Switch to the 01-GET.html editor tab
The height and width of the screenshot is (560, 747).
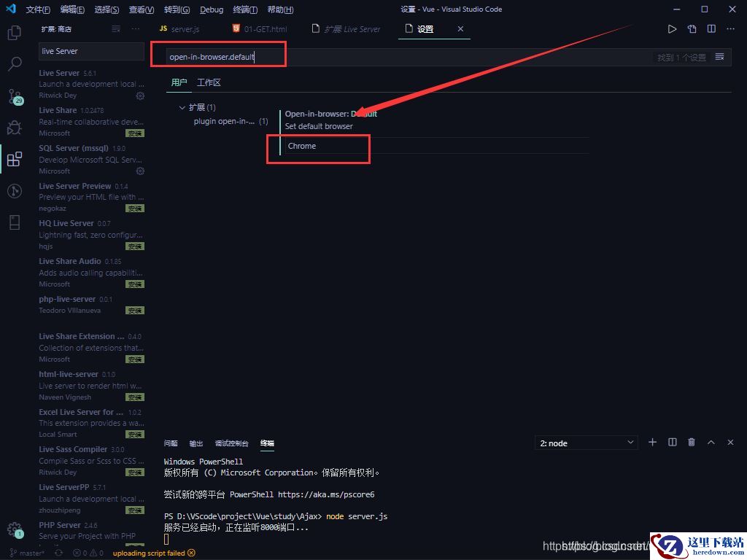point(260,29)
